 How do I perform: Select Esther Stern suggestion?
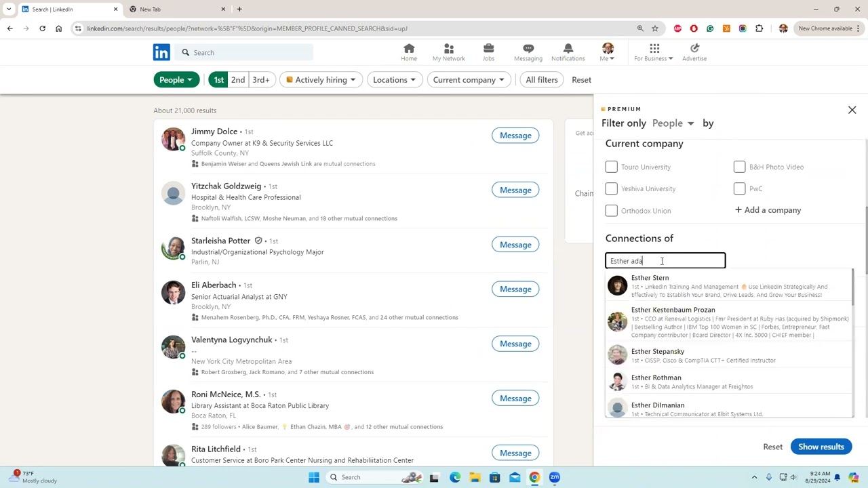(730, 286)
